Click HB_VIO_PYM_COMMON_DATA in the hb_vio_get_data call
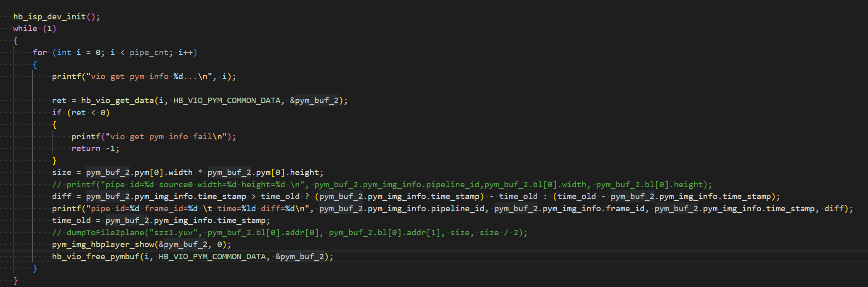This screenshot has height=287, width=868. (226, 101)
